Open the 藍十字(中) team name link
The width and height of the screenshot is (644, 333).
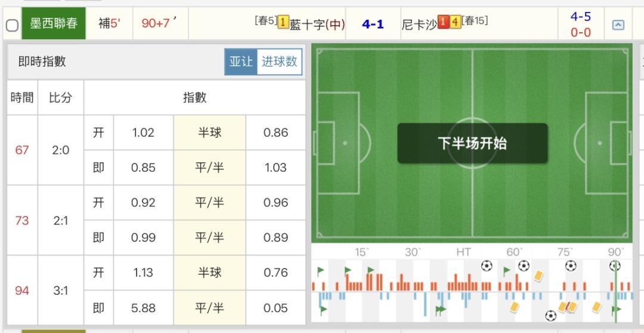(317, 24)
